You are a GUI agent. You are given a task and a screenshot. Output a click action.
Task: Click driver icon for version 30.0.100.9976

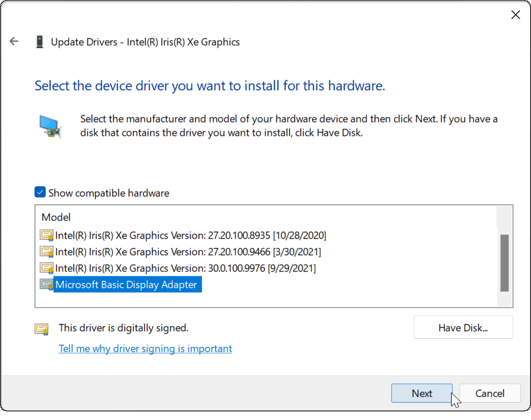(47, 268)
